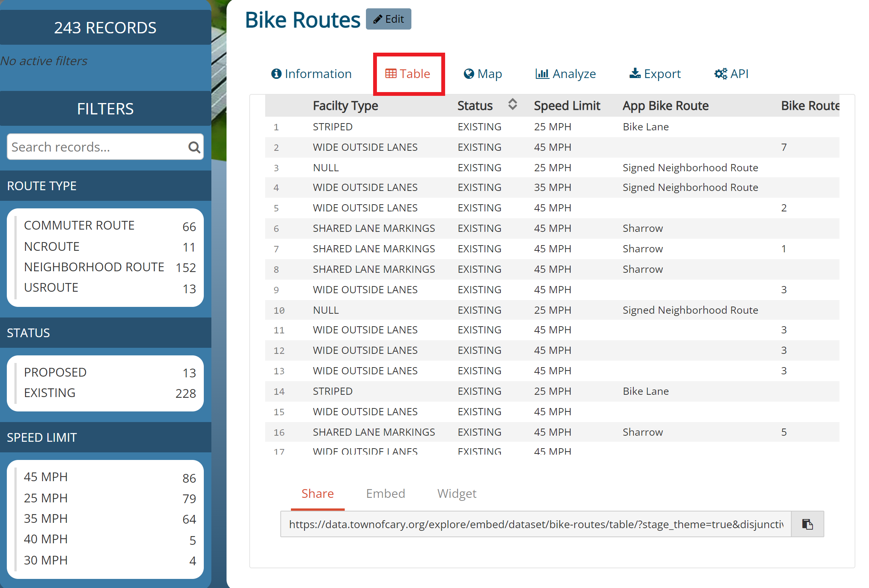Filter by PROPOSED status
This screenshot has height=588, width=869.
55,372
